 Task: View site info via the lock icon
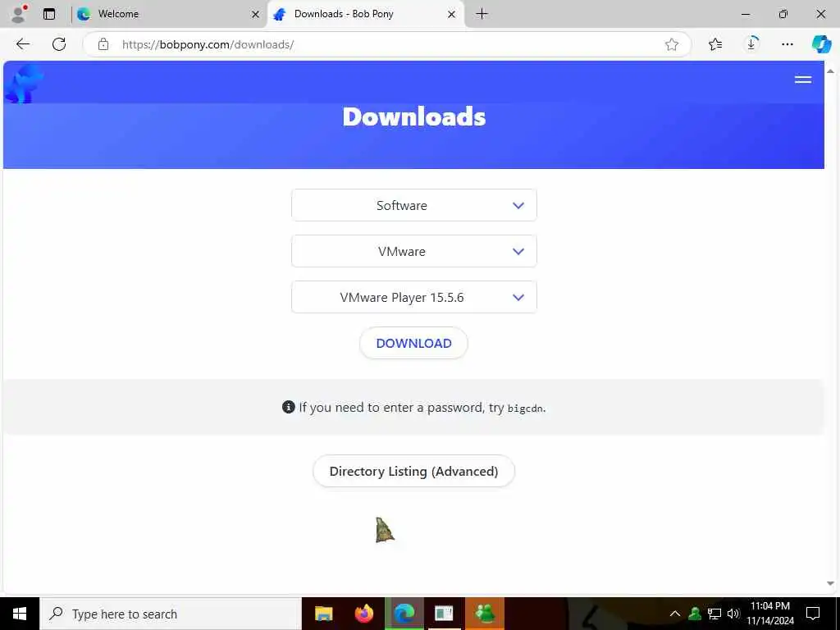point(103,44)
